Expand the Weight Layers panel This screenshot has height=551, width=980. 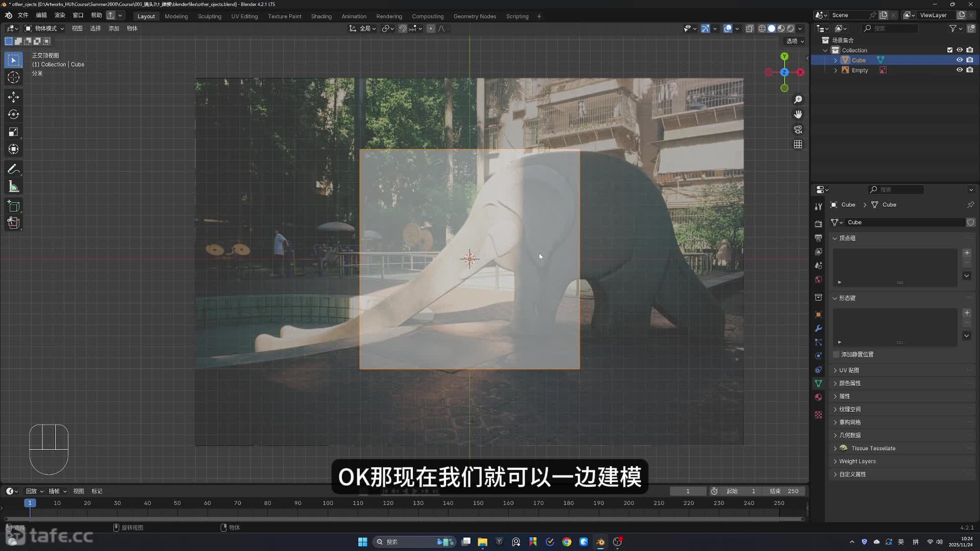(857, 461)
